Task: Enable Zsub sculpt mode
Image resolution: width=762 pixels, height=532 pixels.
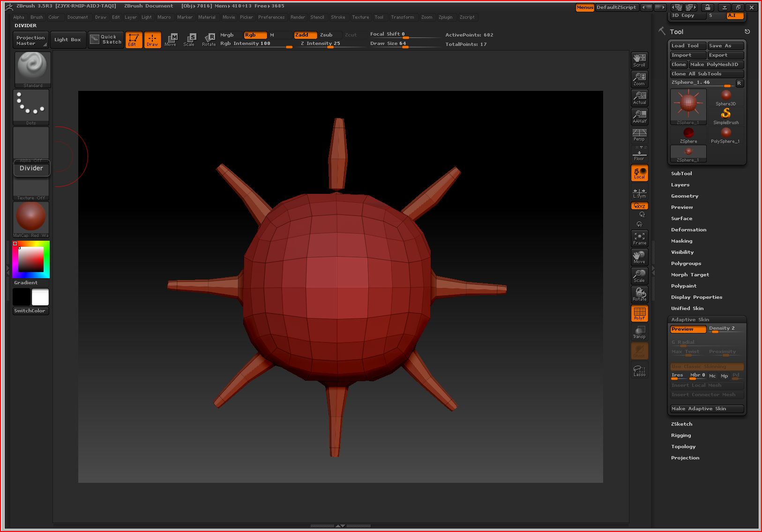Action: point(330,35)
